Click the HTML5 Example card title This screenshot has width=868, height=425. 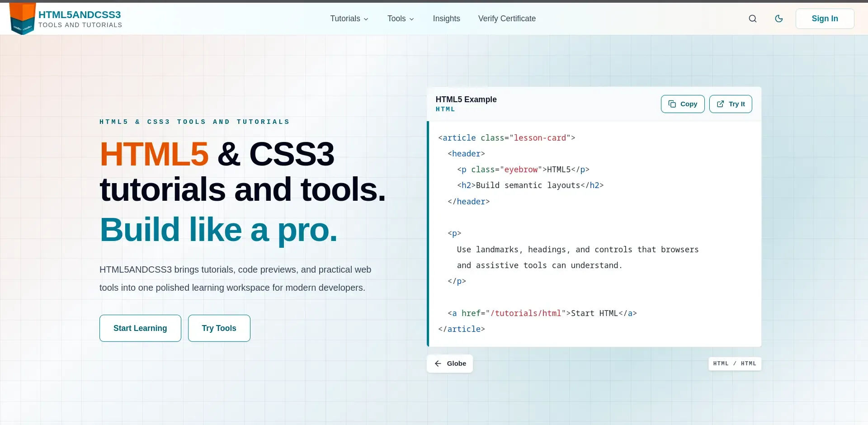pos(466,99)
